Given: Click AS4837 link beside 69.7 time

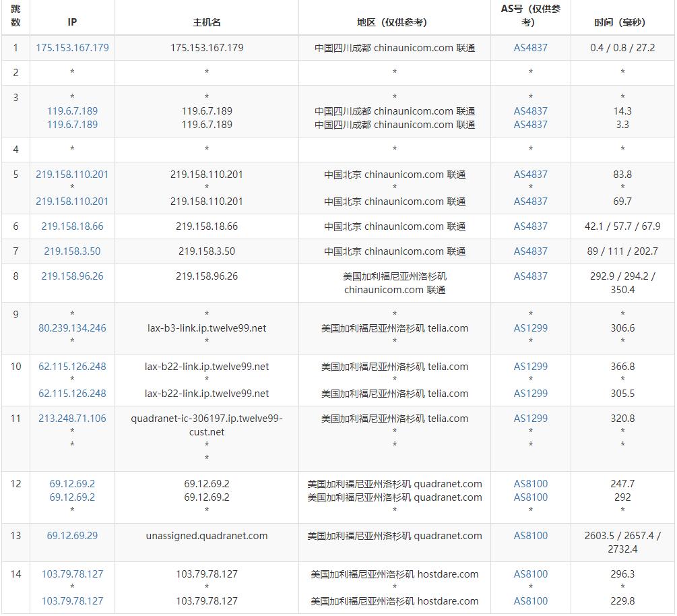Looking at the screenshot, I should coord(530,202).
